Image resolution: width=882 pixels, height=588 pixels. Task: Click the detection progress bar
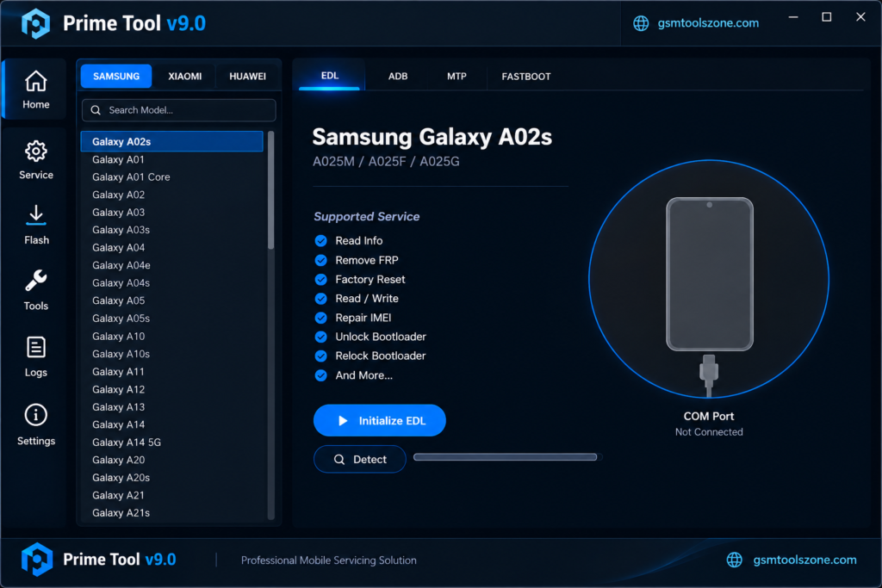[x=507, y=457]
